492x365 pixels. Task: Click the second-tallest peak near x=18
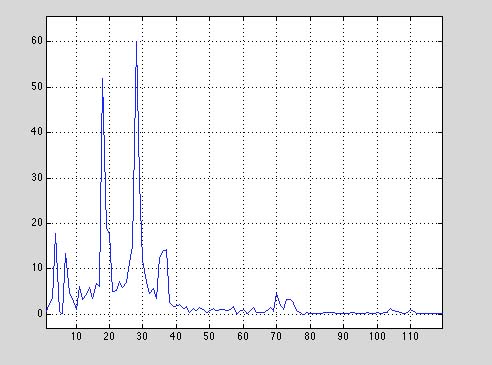102,79
